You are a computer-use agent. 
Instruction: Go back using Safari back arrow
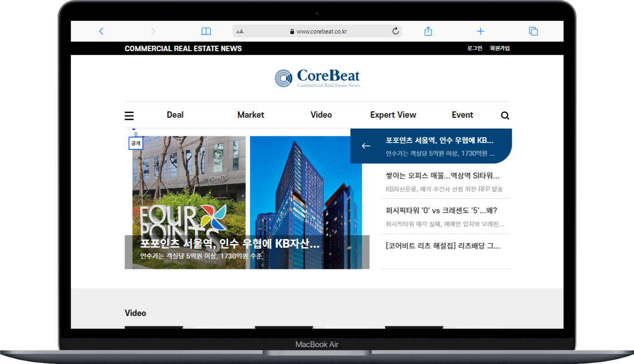(101, 31)
